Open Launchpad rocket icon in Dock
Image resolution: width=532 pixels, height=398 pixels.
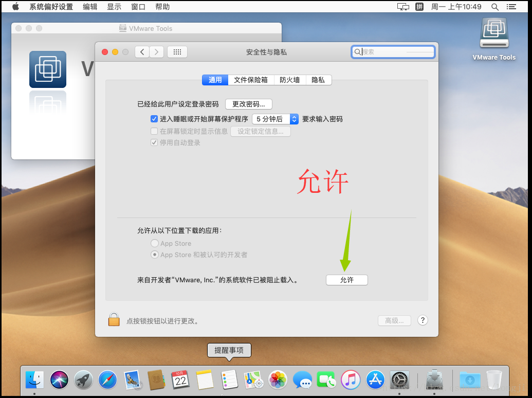(83, 379)
